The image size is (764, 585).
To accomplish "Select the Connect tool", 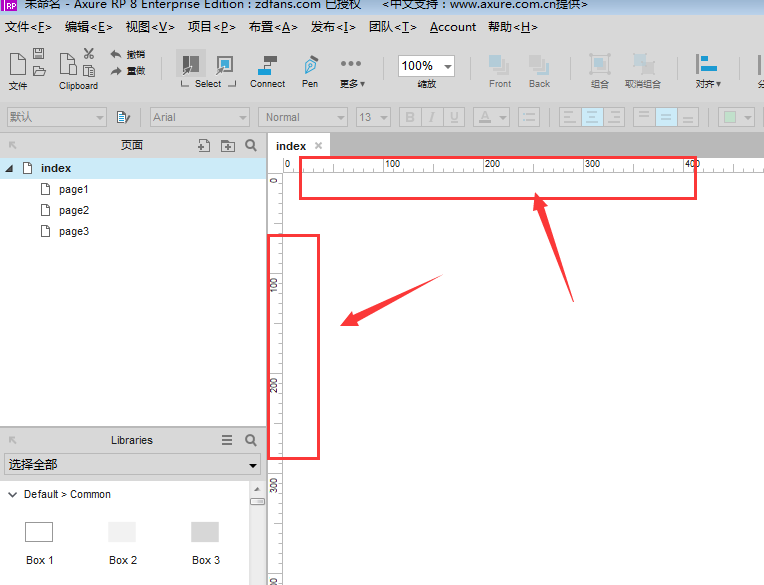I will pyautogui.click(x=267, y=67).
